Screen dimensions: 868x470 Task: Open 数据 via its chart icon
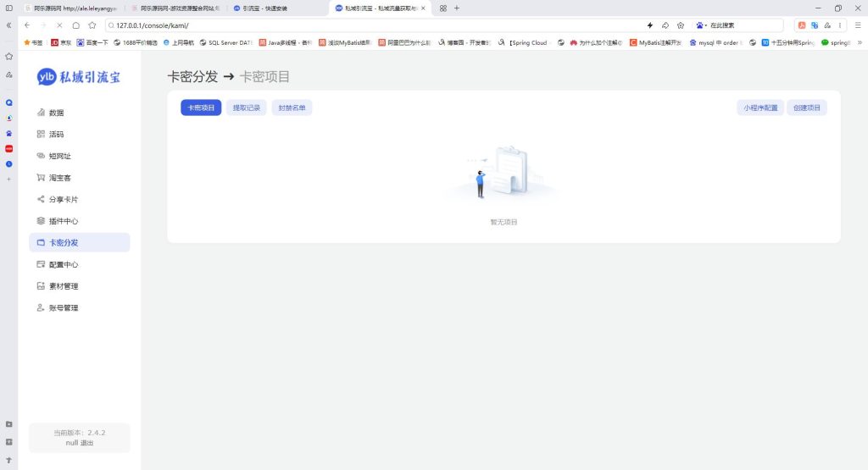(41, 113)
